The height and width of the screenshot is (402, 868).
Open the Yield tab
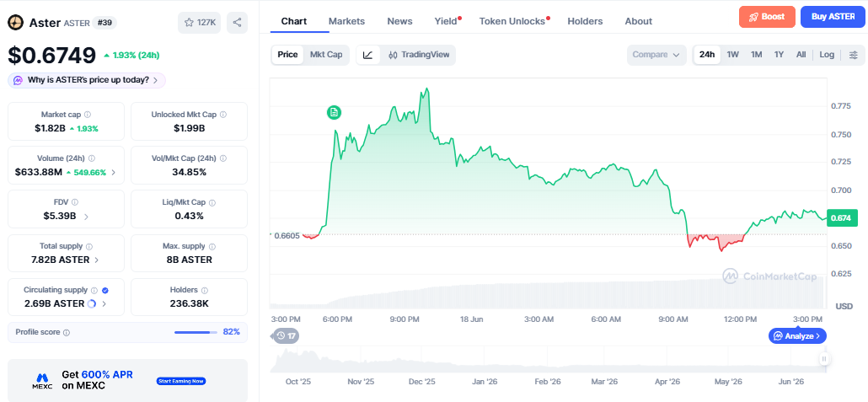tap(447, 21)
